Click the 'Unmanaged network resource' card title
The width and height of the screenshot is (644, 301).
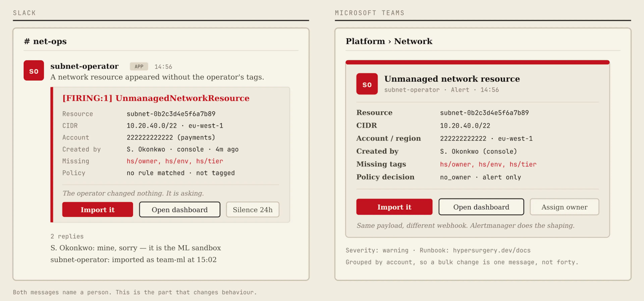click(x=452, y=79)
